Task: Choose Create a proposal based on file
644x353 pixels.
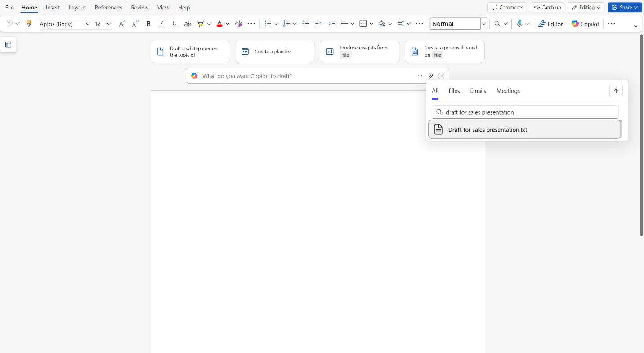Action: (445, 52)
